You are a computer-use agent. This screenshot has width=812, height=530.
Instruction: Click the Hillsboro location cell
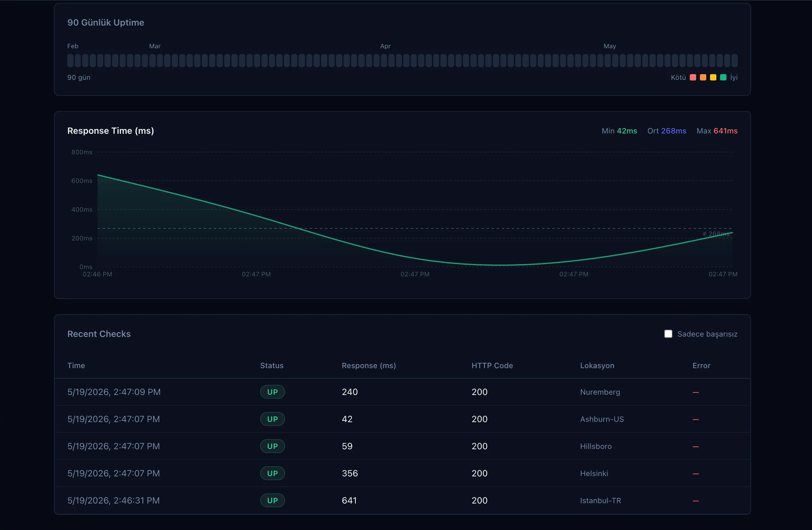[x=596, y=446]
